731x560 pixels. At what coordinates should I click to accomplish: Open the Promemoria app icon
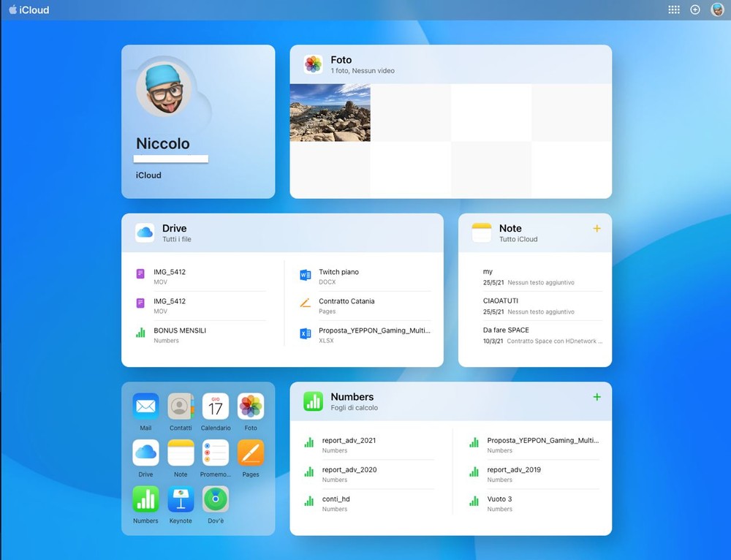216,453
